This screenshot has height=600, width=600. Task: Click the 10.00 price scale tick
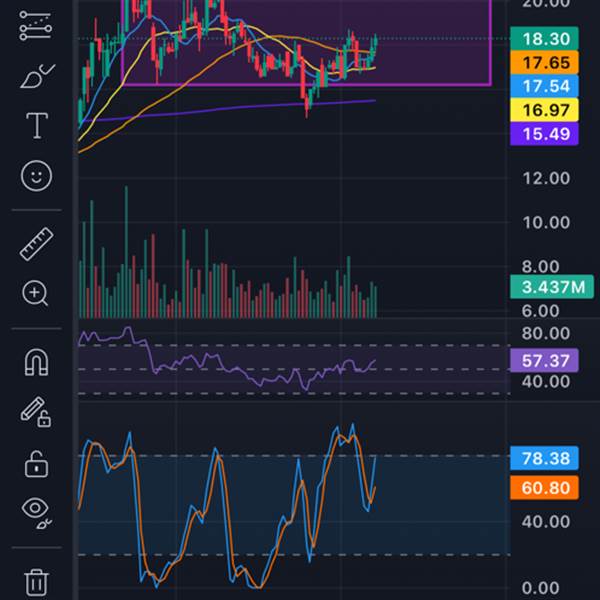click(546, 223)
